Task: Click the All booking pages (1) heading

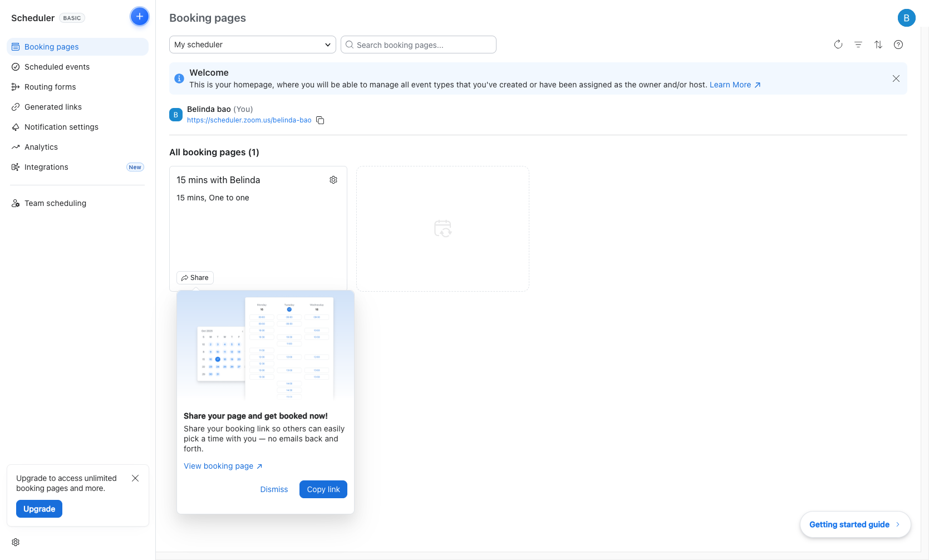Action: tap(214, 152)
